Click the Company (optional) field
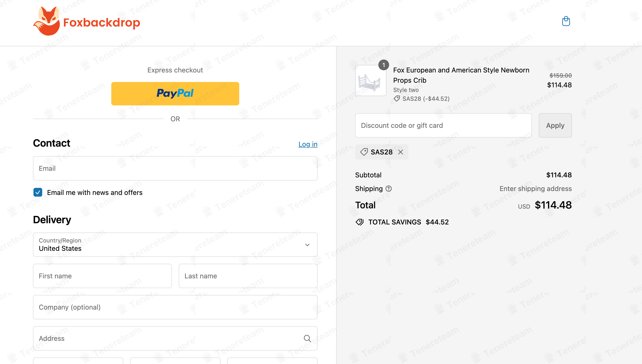The height and width of the screenshot is (364, 642). pos(175,307)
